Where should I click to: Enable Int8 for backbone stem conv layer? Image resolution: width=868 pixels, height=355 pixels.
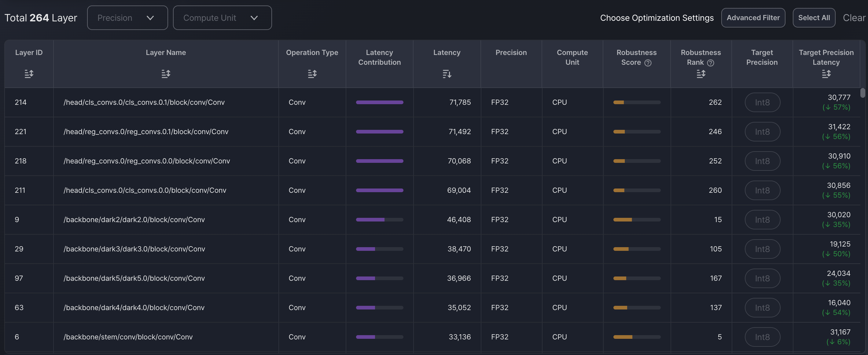762,337
